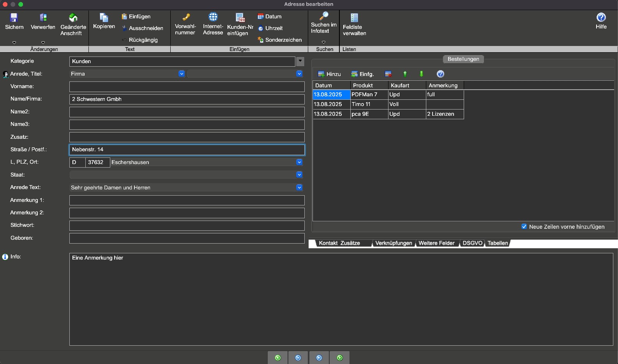This screenshot has height=364, width=618.
Task: Undo with Rückgängig
Action: coord(139,40)
